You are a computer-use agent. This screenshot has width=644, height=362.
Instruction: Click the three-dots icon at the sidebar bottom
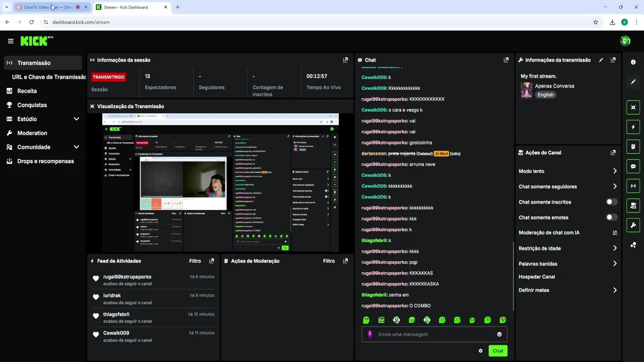[633, 245]
